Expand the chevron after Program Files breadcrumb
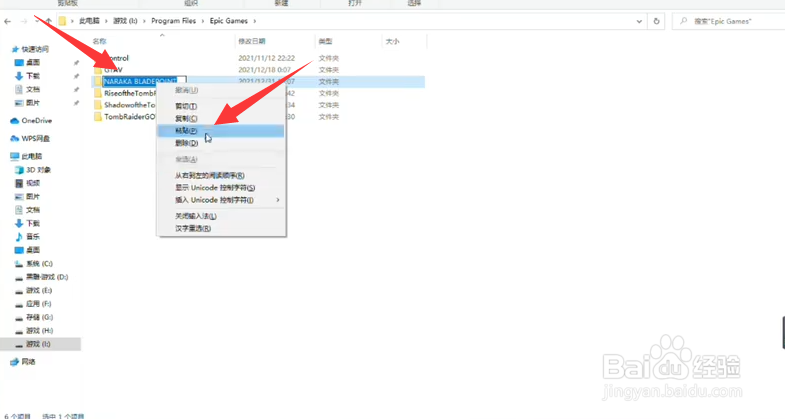 pyautogui.click(x=203, y=21)
